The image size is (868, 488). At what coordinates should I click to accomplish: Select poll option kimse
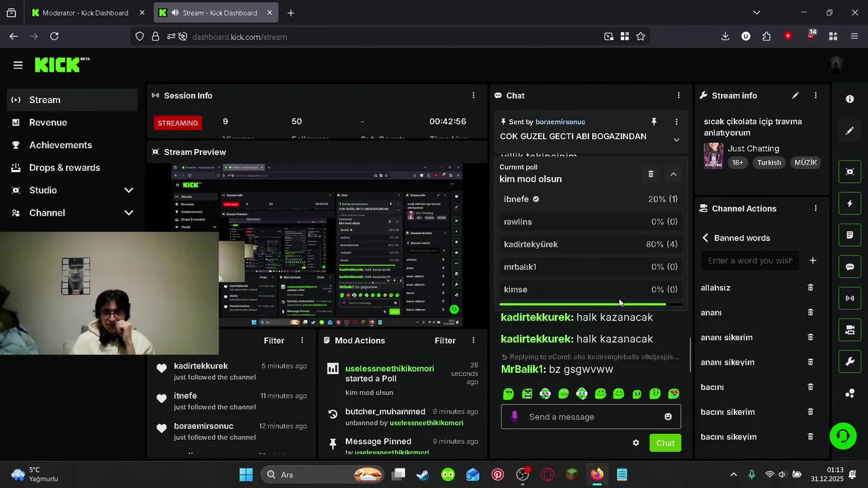point(591,289)
